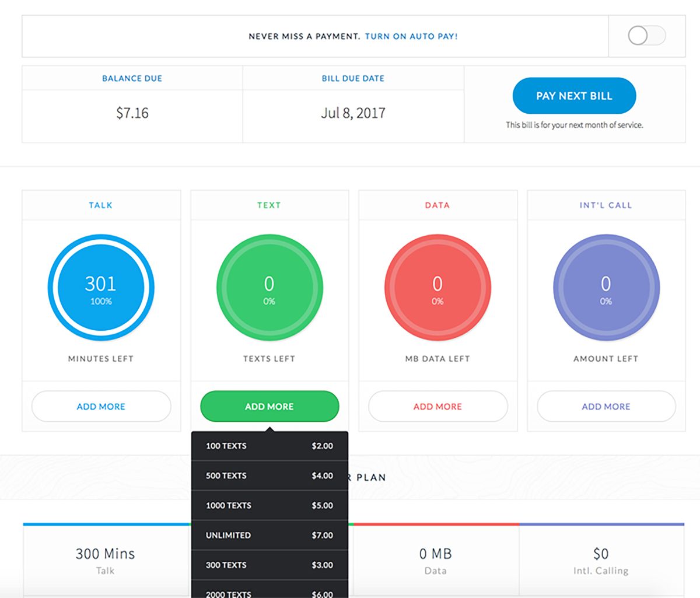Click the red Data left circle gauge
The height and width of the screenshot is (598, 700).
(437, 288)
